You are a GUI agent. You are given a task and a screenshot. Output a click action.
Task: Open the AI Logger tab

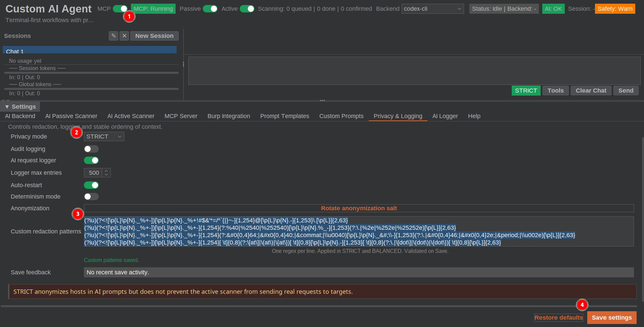click(445, 116)
